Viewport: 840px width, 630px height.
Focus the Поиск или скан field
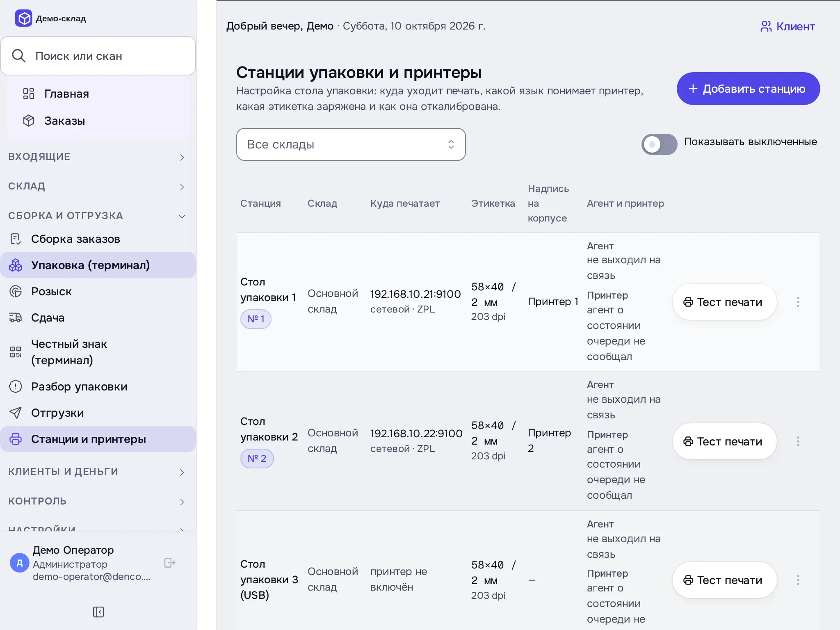click(98, 56)
